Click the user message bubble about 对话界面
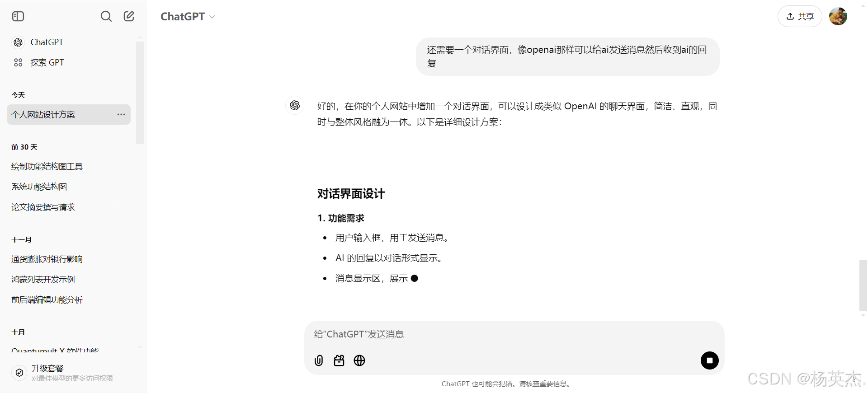Screen dimensions: 868x393 tap(567, 56)
